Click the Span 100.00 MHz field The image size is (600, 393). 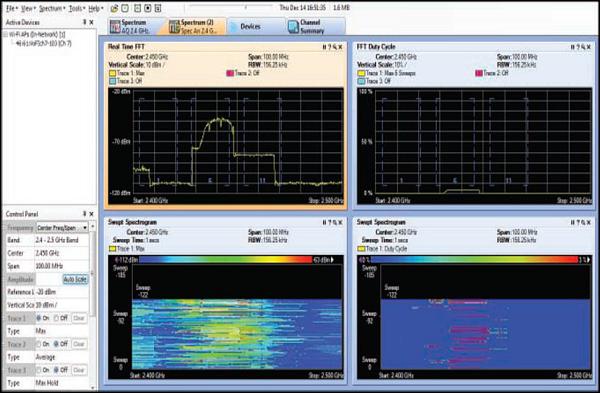[x=61, y=266]
